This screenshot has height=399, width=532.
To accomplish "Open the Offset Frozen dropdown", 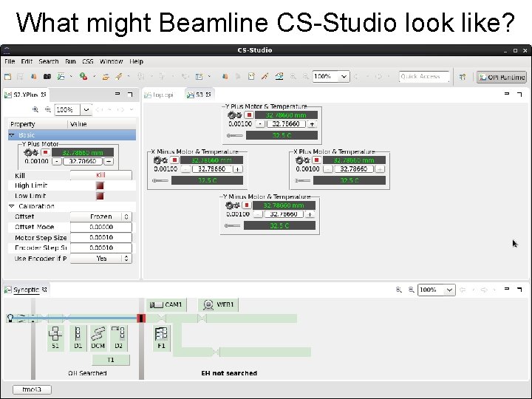I will click(x=100, y=216).
